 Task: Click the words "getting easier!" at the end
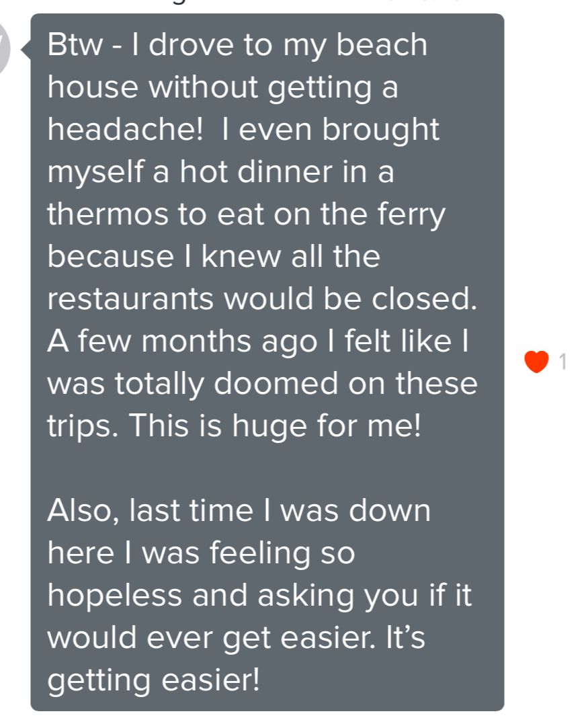pyautogui.click(x=153, y=680)
